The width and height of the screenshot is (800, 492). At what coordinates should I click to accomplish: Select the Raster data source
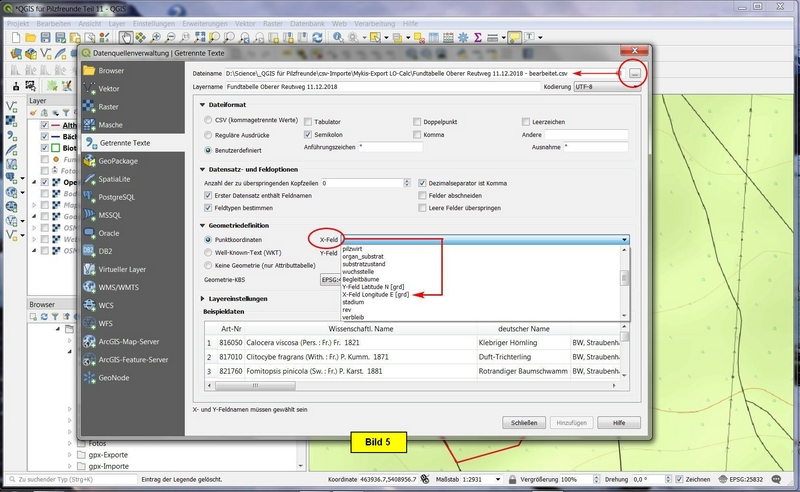pos(109,107)
